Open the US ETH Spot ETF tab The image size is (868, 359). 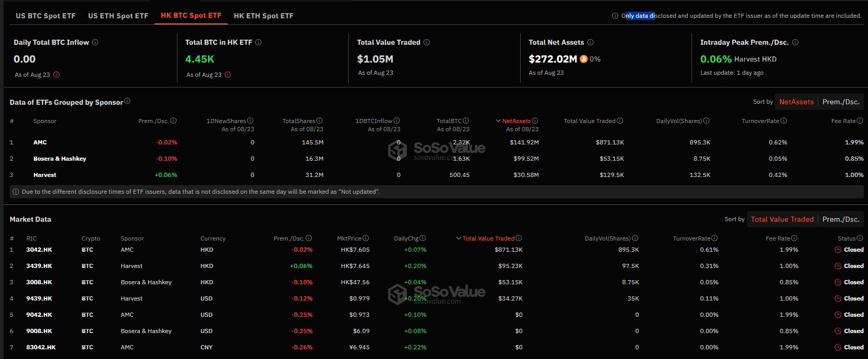(118, 16)
